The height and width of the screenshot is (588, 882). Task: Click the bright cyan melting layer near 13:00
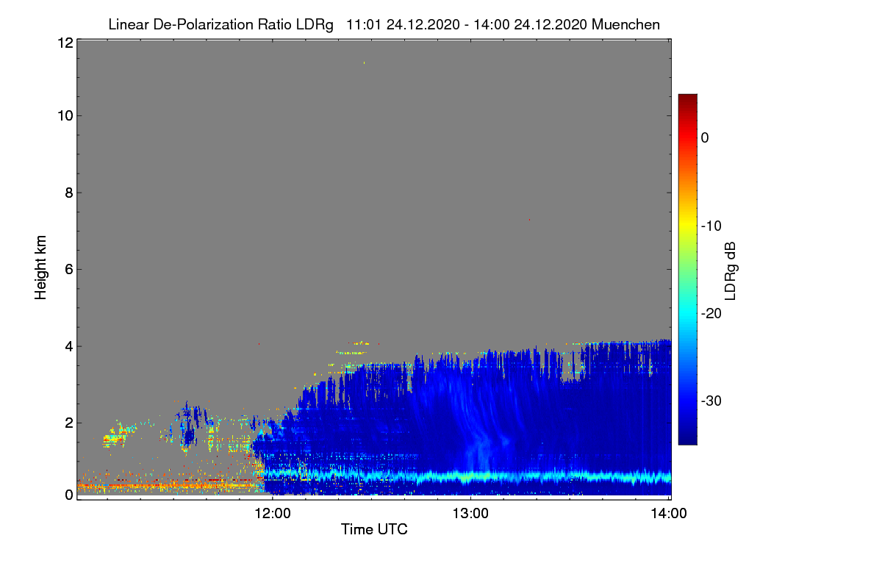(x=470, y=476)
